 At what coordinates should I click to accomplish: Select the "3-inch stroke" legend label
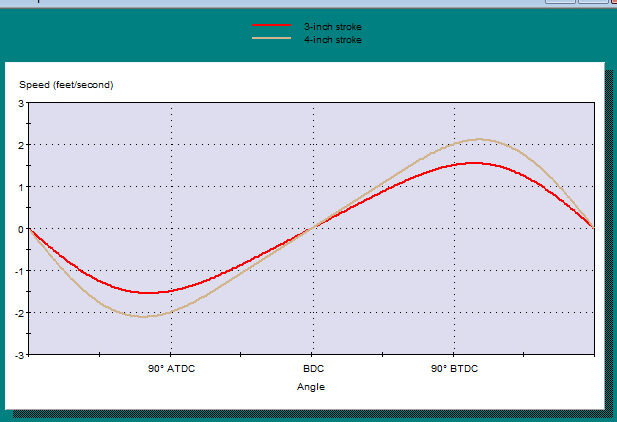tap(332, 24)
